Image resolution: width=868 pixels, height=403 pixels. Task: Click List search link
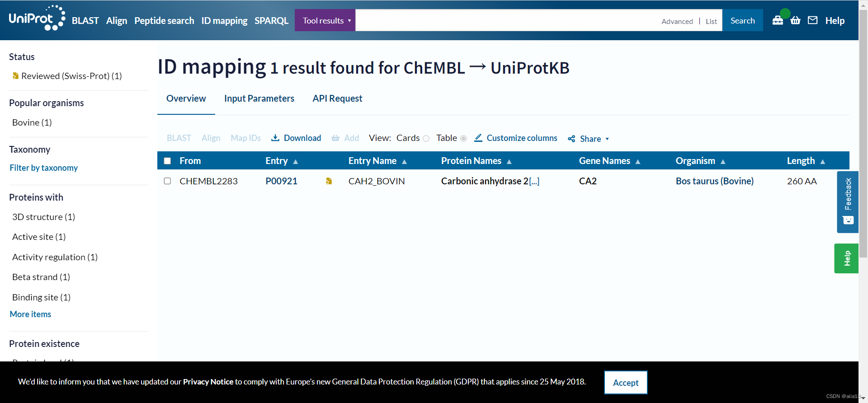click(711, 21)
